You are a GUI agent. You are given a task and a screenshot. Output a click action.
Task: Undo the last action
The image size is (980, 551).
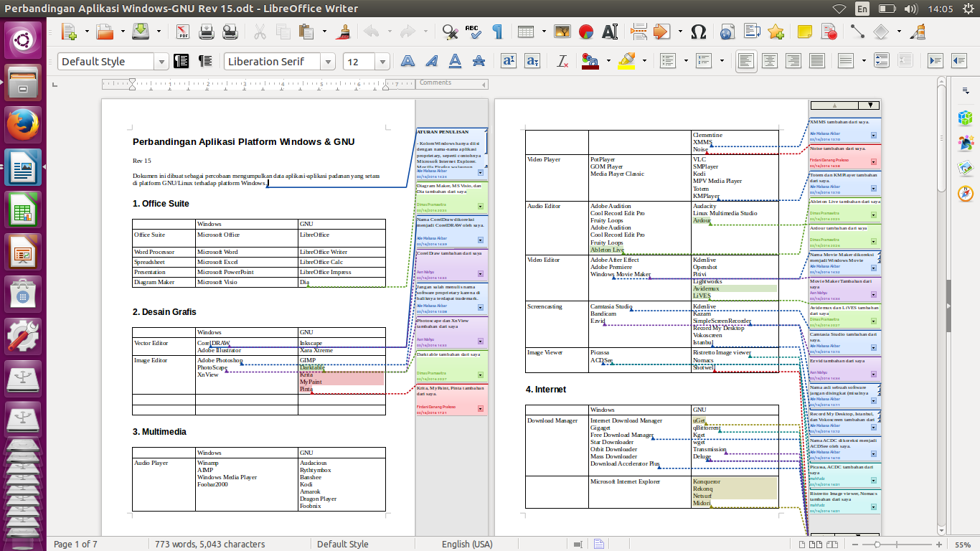pos(371,32)
